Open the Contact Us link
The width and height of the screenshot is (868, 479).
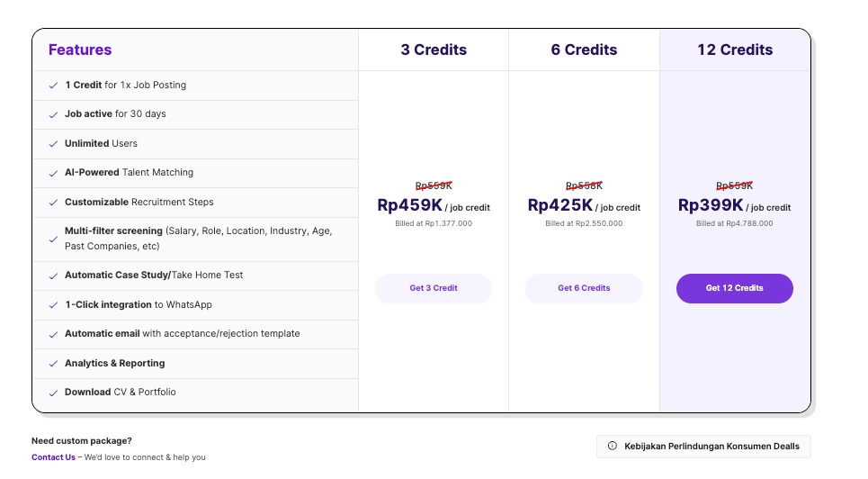[53, 457]
